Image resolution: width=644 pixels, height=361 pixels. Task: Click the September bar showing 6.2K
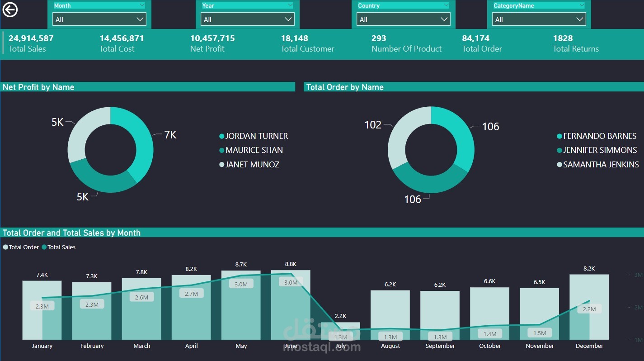point(440,315)
